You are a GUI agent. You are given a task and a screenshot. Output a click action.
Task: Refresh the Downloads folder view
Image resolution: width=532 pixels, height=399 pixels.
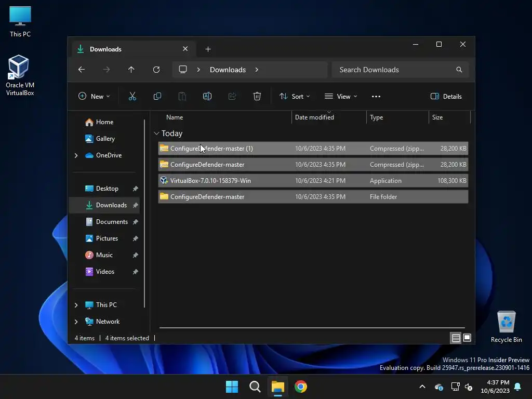click(156, 70)
